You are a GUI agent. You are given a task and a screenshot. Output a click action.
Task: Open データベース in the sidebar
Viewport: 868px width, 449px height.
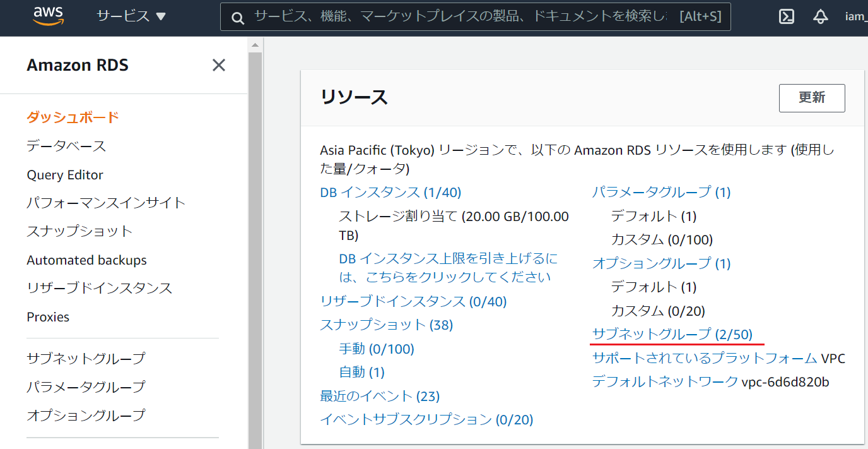pos(66,146)
